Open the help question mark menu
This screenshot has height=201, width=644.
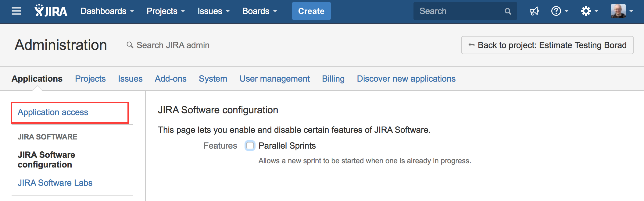(x=560, y=11)
